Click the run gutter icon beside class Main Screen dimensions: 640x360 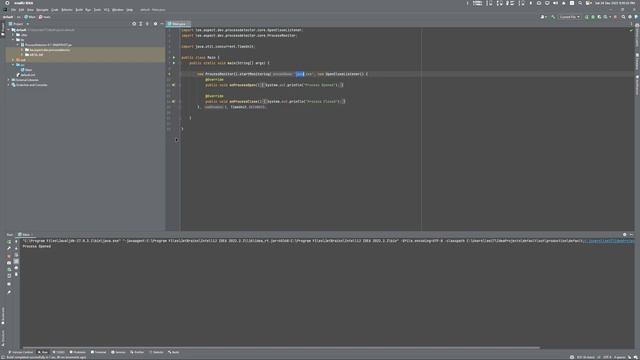click(x=173, y=58)
